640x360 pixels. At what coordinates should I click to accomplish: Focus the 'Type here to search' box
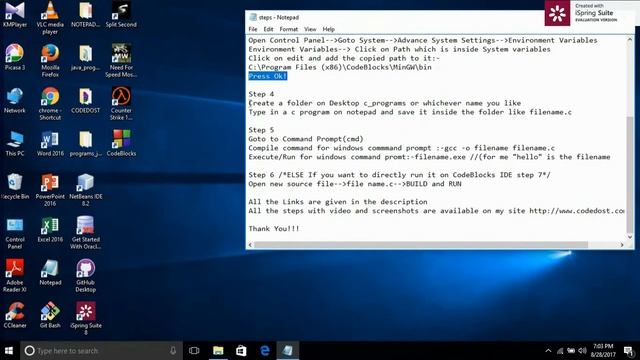click(101, 351)
